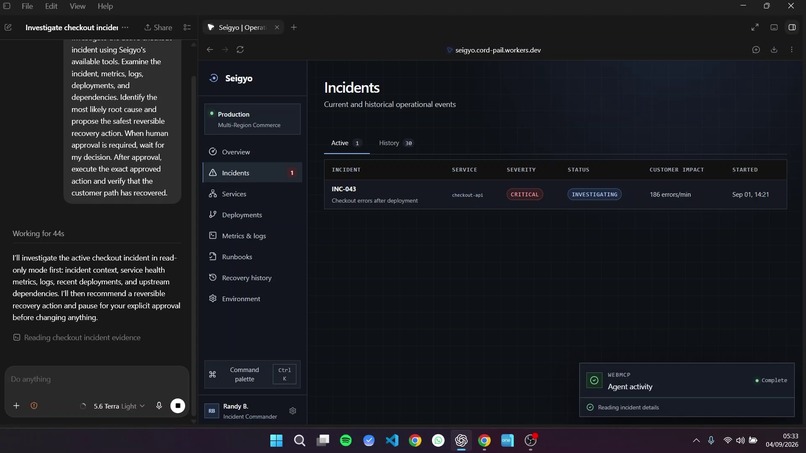Open a new browser tab with plus
Viewport: 806px width, 453px height.
coord(294,27)
